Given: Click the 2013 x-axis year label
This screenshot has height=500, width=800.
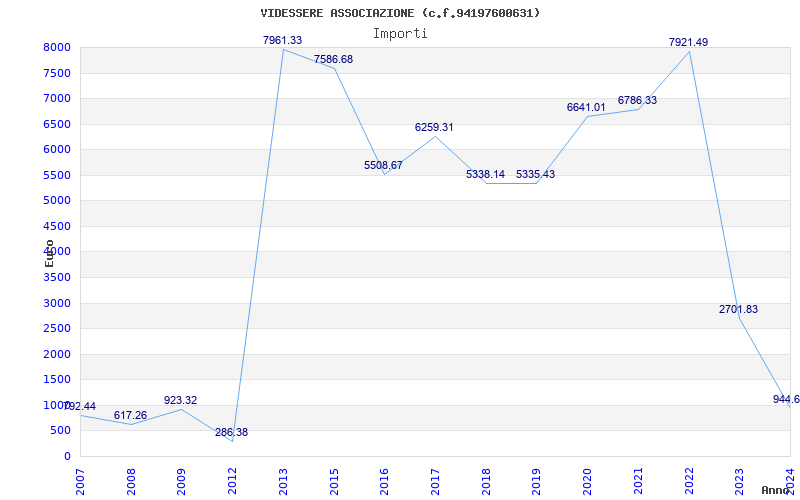Looking at the screenshot, I should coord(283,482).
